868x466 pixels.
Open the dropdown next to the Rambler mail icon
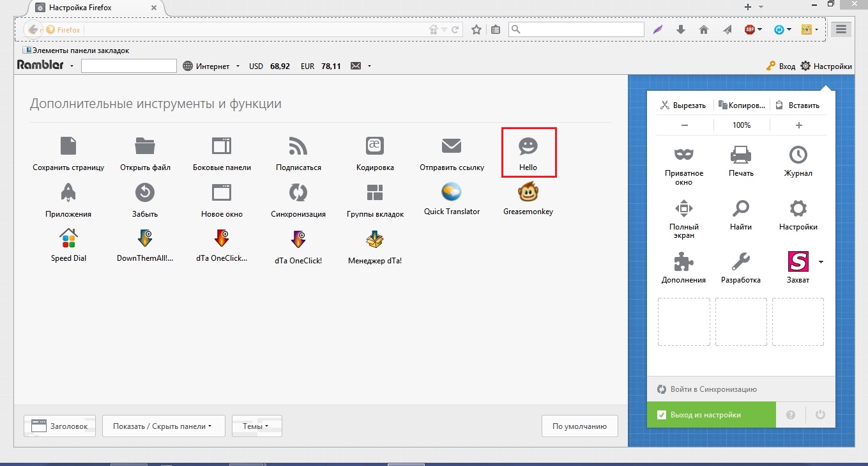[369, 66]
